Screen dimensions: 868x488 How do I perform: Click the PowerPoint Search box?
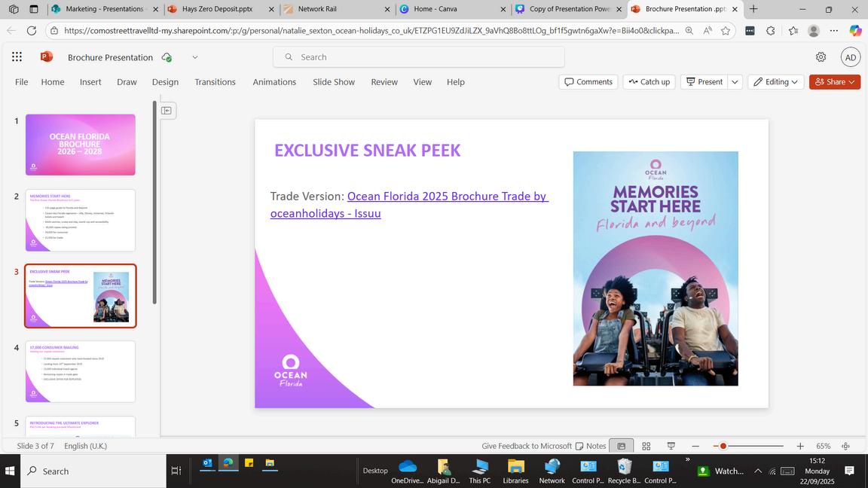[x=418, y=57]
